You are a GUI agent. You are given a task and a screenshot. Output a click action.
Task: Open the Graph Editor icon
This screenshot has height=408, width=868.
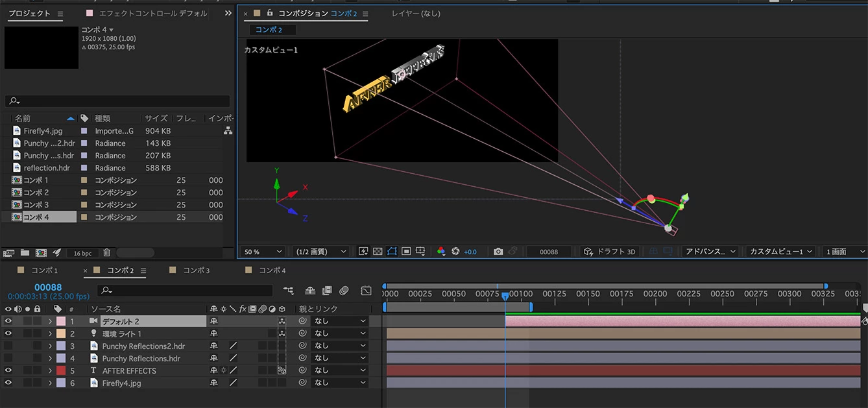tap(367, 291)
